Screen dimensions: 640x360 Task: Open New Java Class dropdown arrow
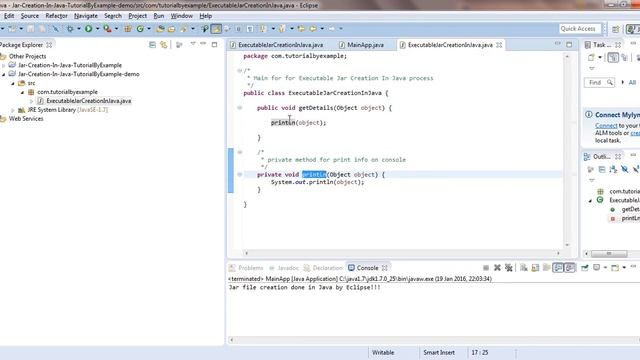tap(149, 29)
